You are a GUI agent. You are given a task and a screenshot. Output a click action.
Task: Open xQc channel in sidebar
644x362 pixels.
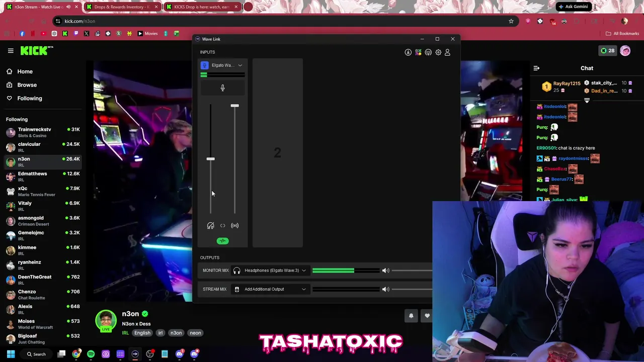coord(43,191)
